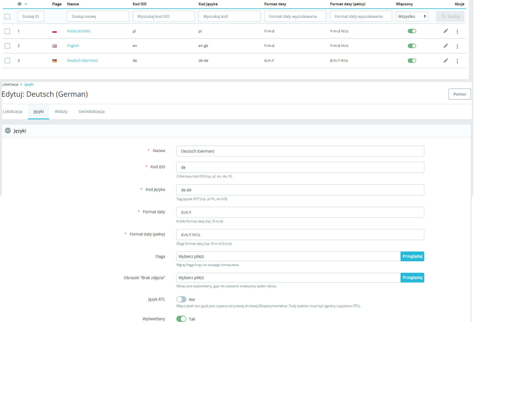Viewport: 524px width, 420px height.
Task: Select the checkbox for Deutsch row
Action: click(7, 61)
